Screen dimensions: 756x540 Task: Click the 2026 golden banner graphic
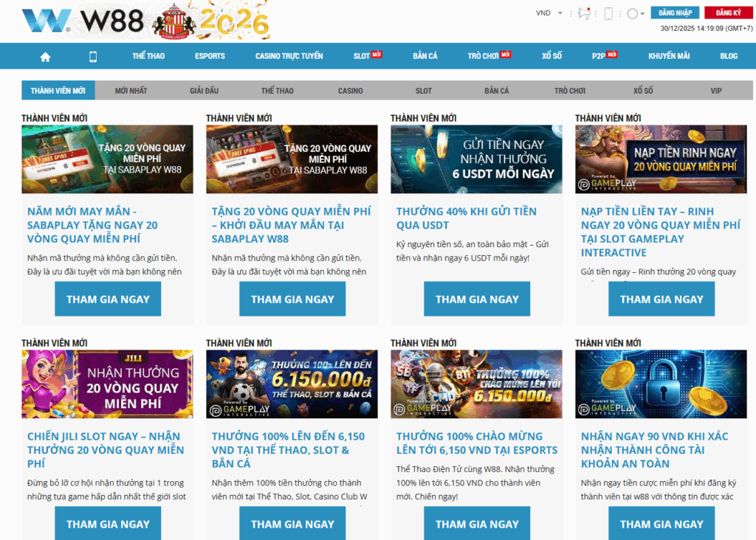click(233, 21)
